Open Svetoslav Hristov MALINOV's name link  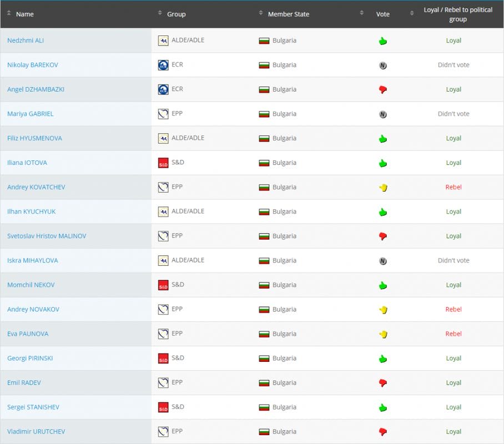click(47, 236)
